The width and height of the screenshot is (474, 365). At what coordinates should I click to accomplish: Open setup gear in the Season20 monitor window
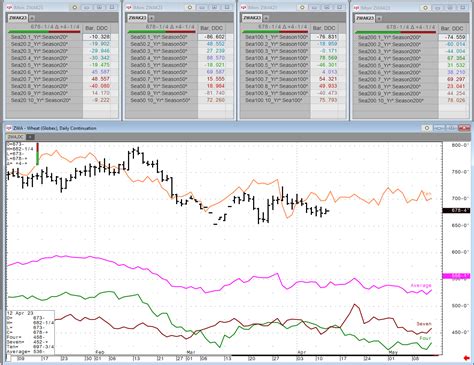click(x=74, y=7)
